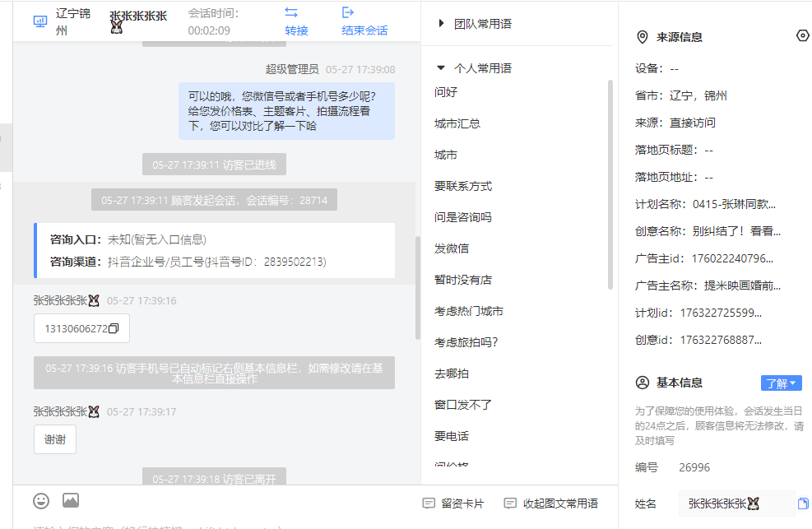The image size is (812, 529).
Task: Click the 创意id value
Action: (721, 340)
